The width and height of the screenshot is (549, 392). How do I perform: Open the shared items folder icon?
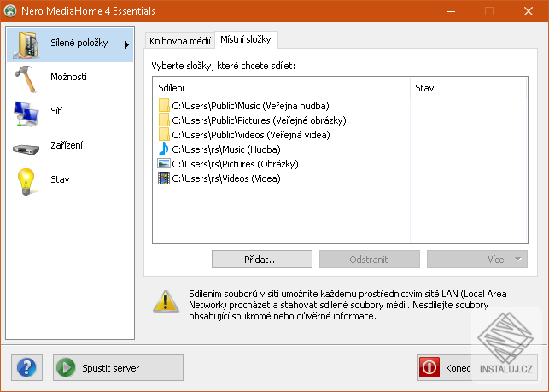26,45
